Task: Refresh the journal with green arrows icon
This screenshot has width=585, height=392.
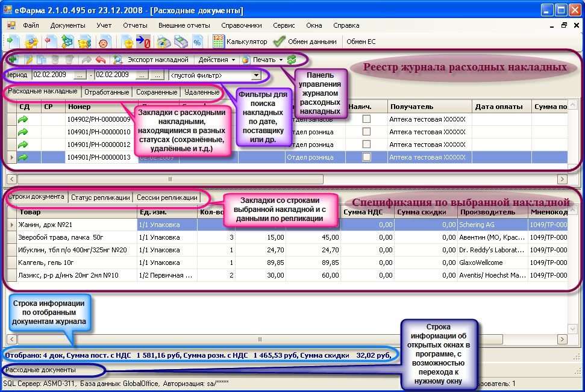Action: pos(292,60)
